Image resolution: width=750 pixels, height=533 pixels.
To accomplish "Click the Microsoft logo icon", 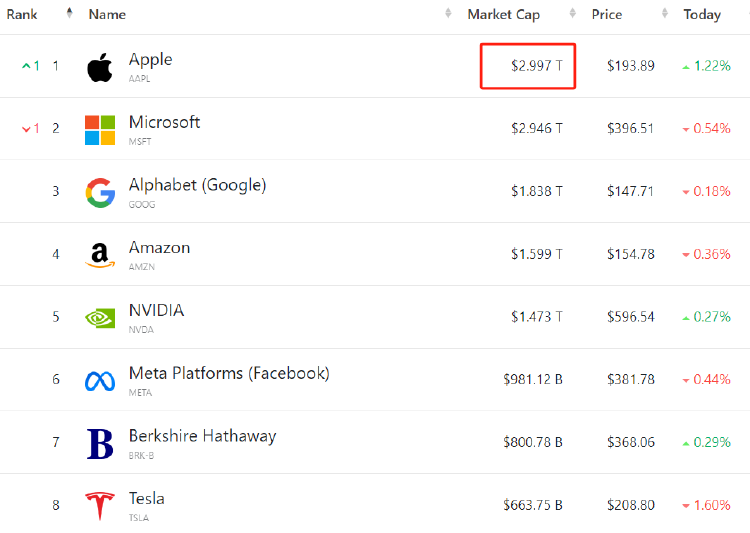I will pos(100,130).
